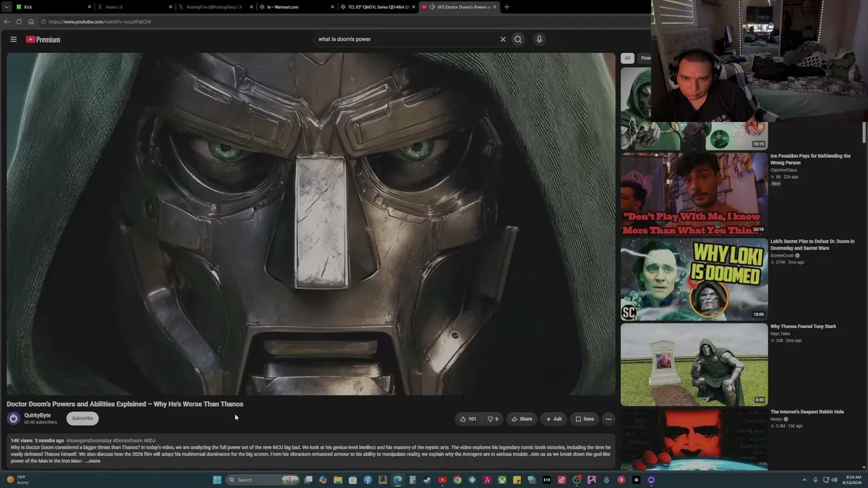Screen dimensions: 868x488
Task: Dislike the Doctor Doom video
Action: 493,419
